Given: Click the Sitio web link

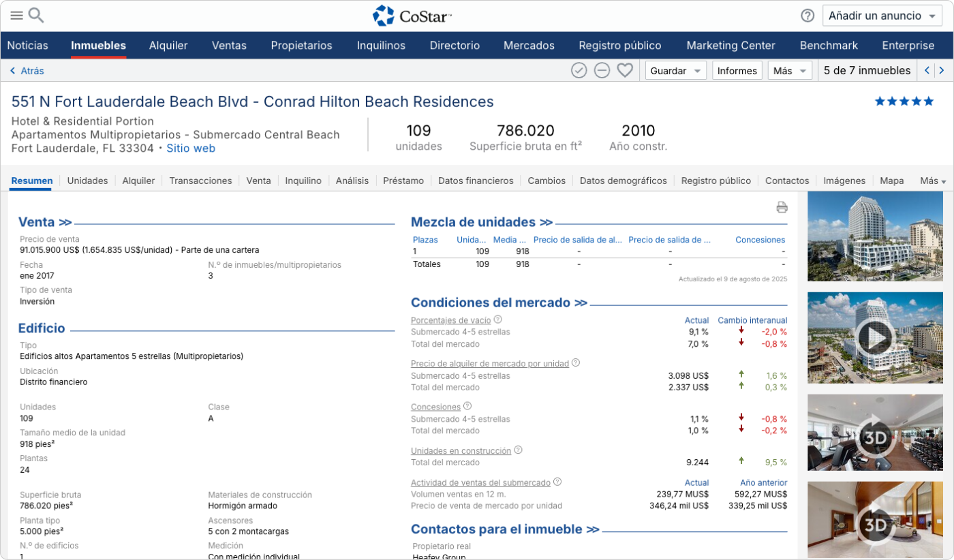Looking at the screenshot, I should coord(191,148).
